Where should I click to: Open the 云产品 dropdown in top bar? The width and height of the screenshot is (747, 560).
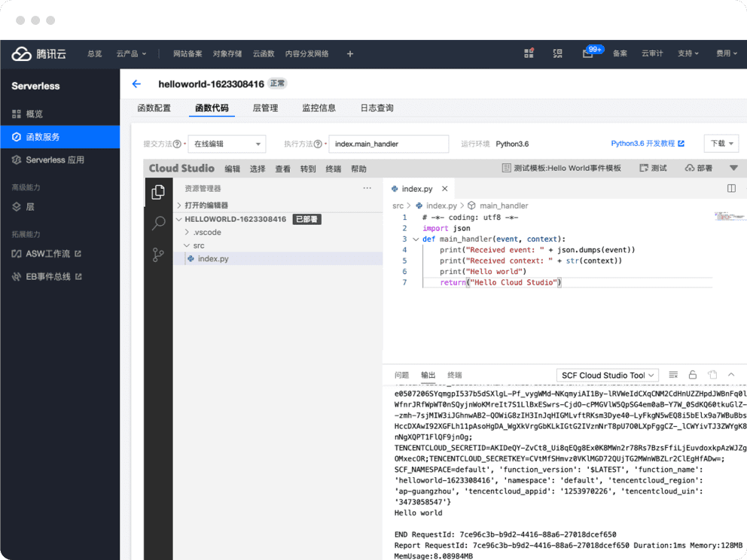tap(132, 53)
